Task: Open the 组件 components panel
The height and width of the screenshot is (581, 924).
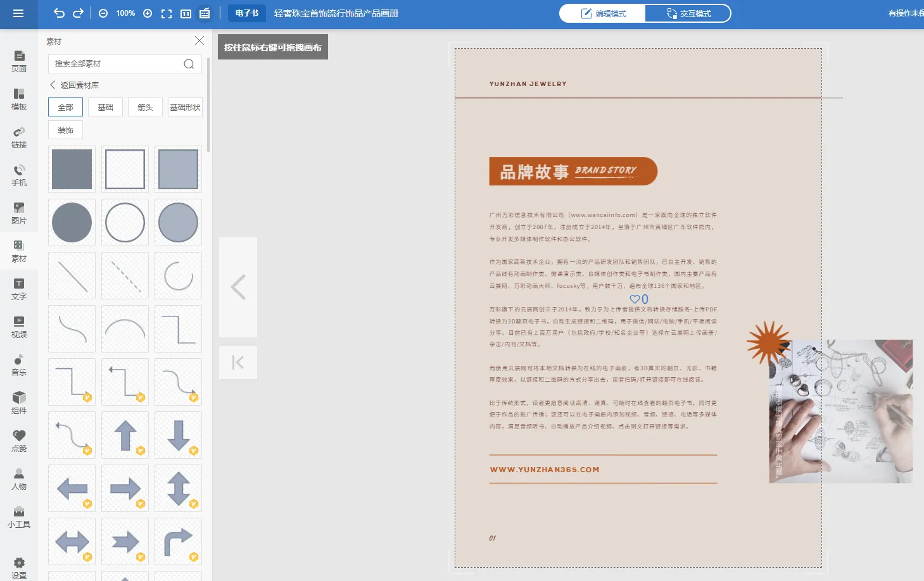Action: (19, 403)
